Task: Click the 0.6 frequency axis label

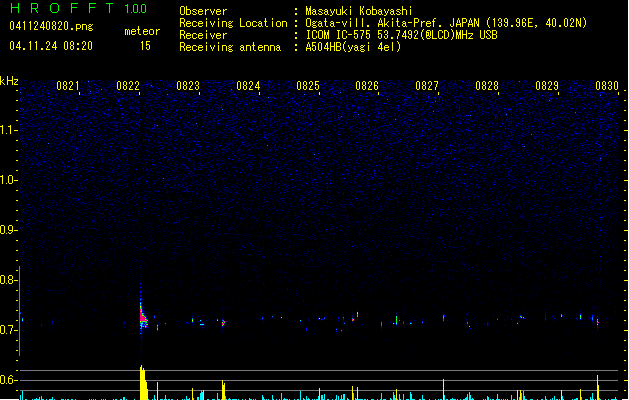Action: coord(8,380)
